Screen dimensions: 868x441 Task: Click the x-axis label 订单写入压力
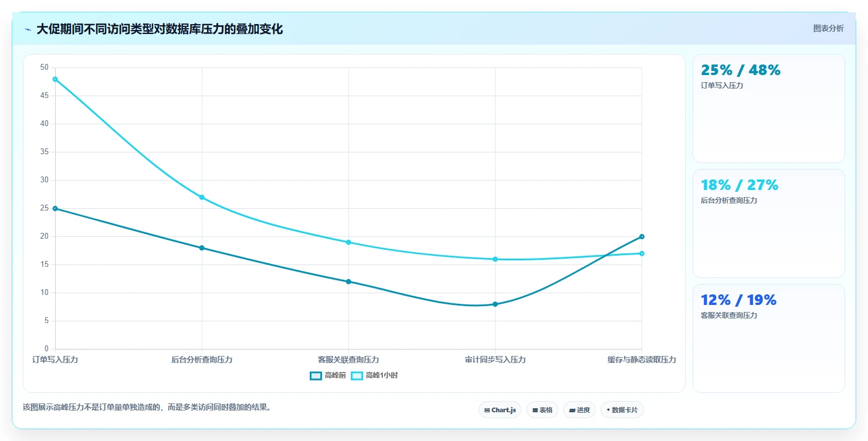[55, 359]
